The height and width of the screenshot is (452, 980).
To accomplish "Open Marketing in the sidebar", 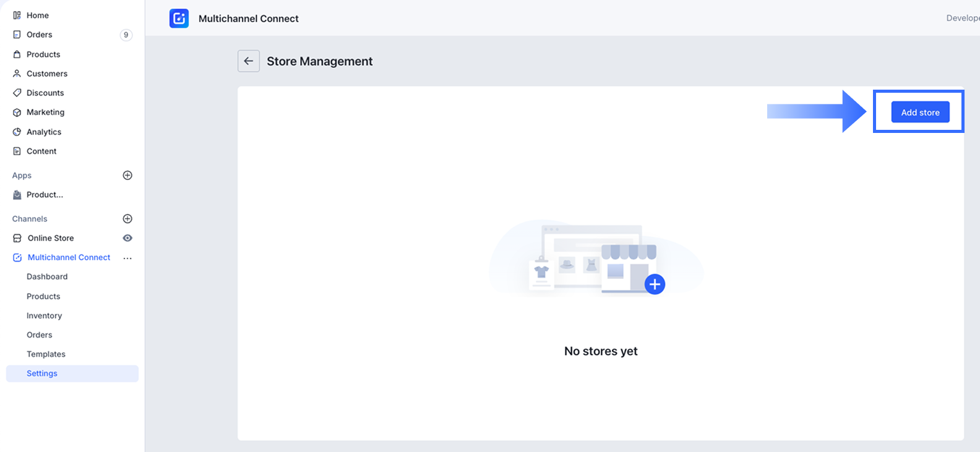I will 45,112.
